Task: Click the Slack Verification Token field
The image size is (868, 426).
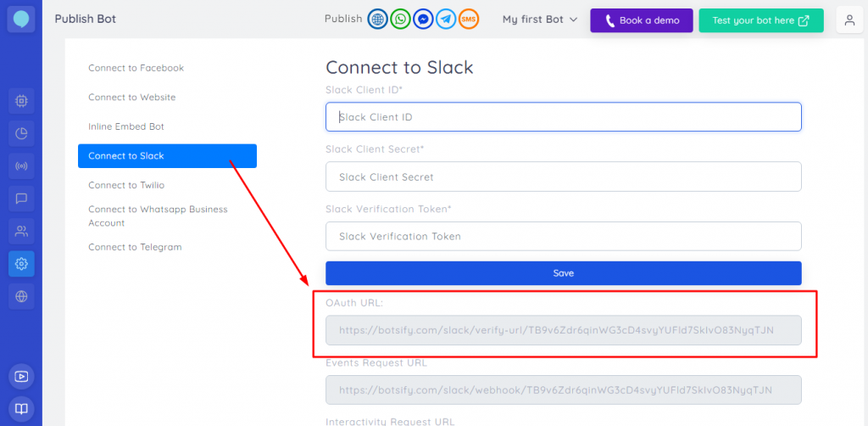Action: (563, 237)
